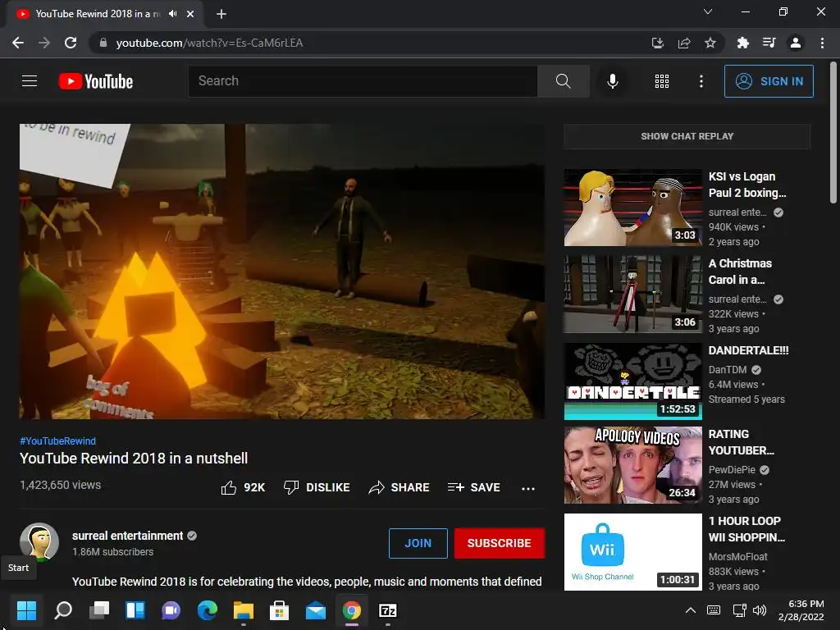
Task: Open the tab search dropdown chevron
Action: (x=708, y=11)
